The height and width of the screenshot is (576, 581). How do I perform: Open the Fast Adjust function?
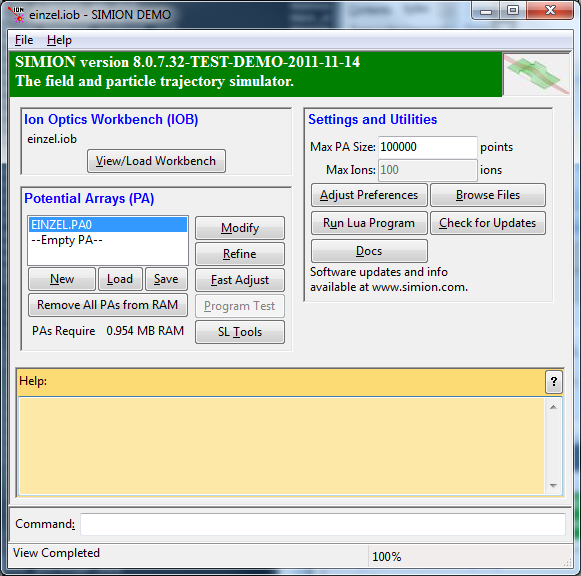[240, 280]
